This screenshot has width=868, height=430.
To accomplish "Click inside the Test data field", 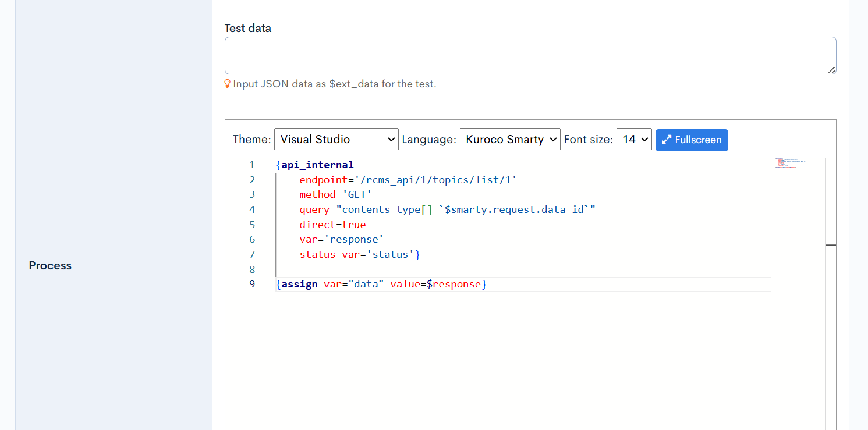I will [x=530, y=55].
